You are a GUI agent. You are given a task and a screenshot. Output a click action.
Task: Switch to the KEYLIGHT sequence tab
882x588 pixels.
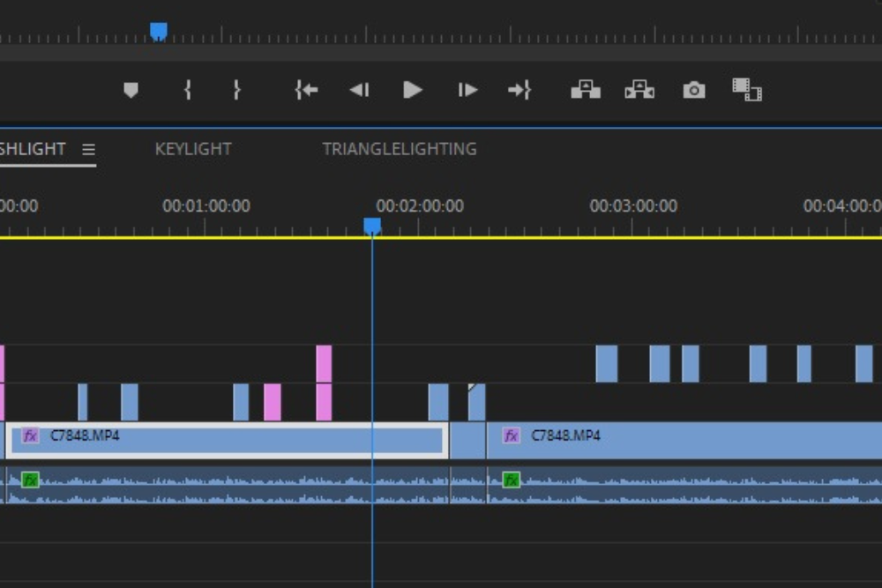pyautogui.click(x=193, y=150)
